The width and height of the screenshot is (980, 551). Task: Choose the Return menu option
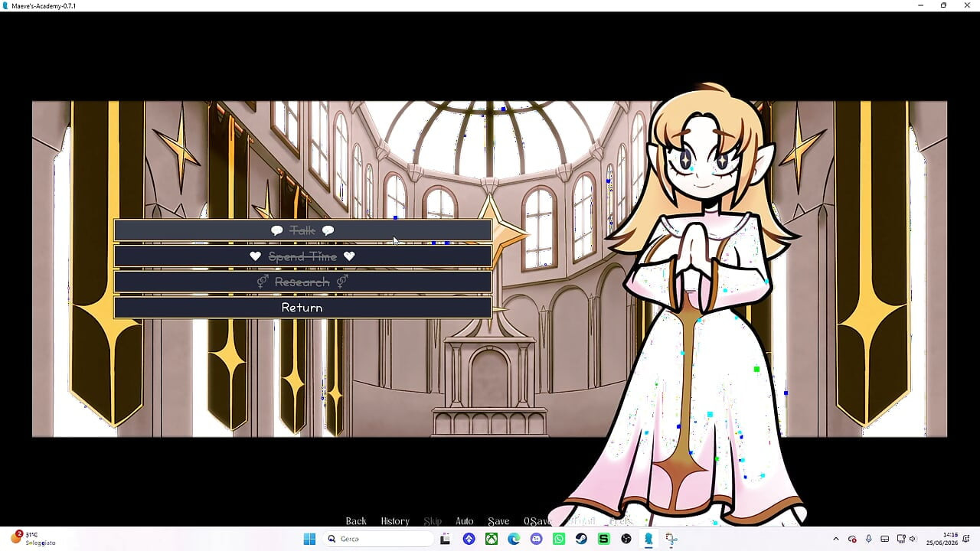[x=302, y=308]
